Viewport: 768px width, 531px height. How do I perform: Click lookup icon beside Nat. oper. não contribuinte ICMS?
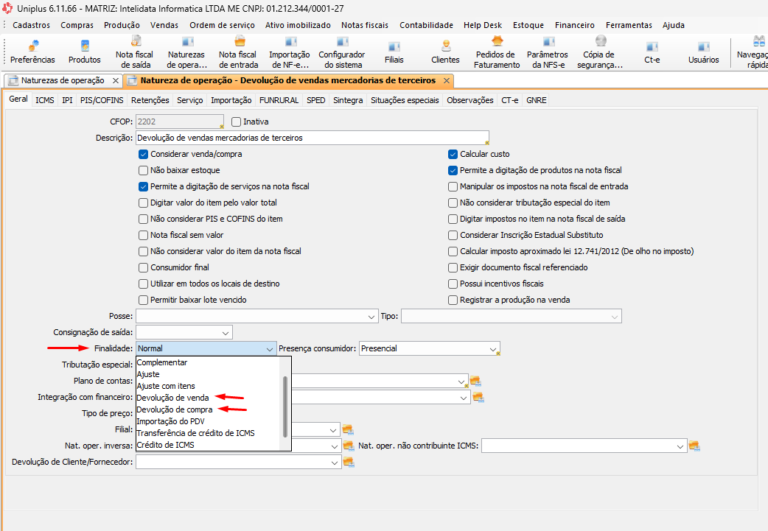coord(694,446)
